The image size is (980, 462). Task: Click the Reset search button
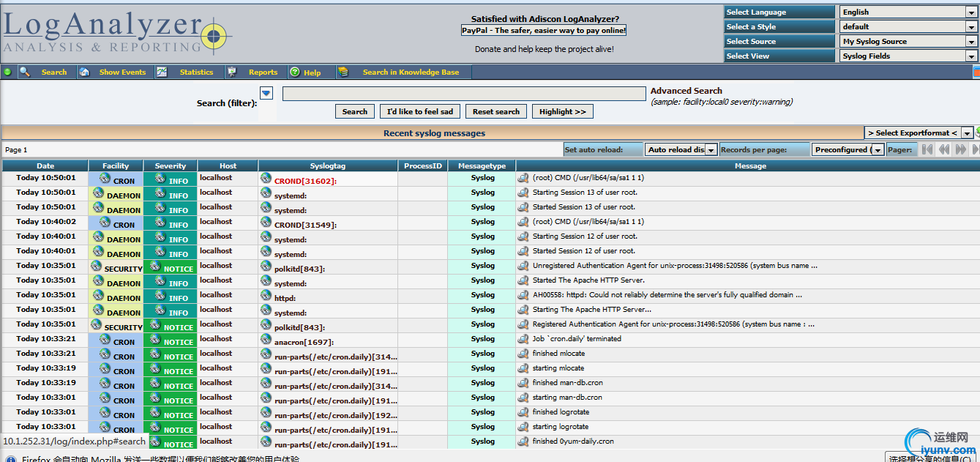click(x=496, y=111)
